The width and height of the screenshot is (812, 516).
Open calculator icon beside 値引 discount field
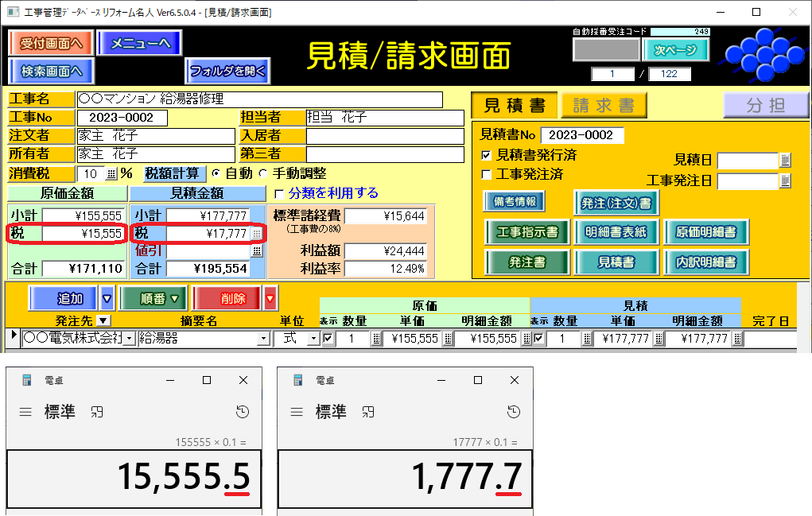coord(256,250)
